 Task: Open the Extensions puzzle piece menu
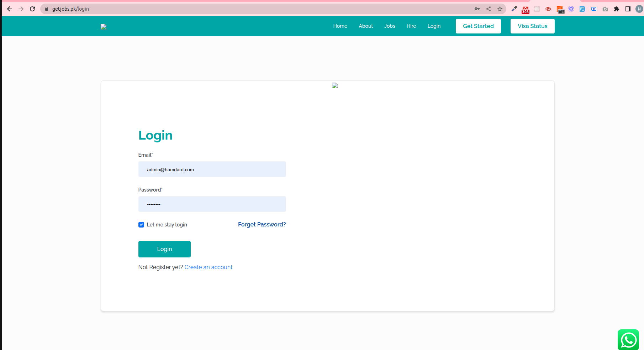coord(617,9)
